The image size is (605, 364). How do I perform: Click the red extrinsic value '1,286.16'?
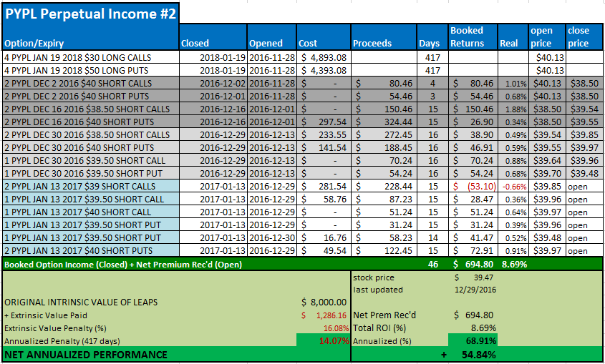pyautogui.click(x=331, y=315)
